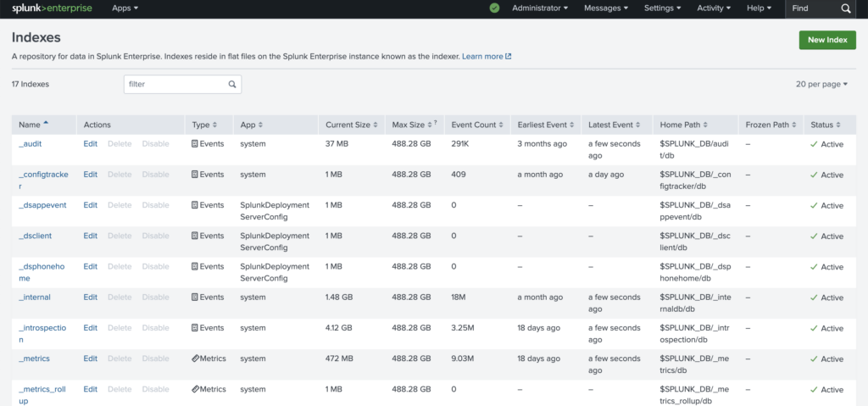The image size is (868, 406).
Task: Click the Max Size column help superscript
Action: coord(435,122)
